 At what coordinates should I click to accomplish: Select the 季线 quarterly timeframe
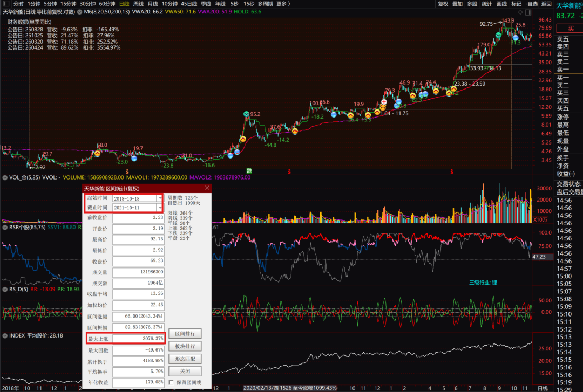tap(206, 4)
